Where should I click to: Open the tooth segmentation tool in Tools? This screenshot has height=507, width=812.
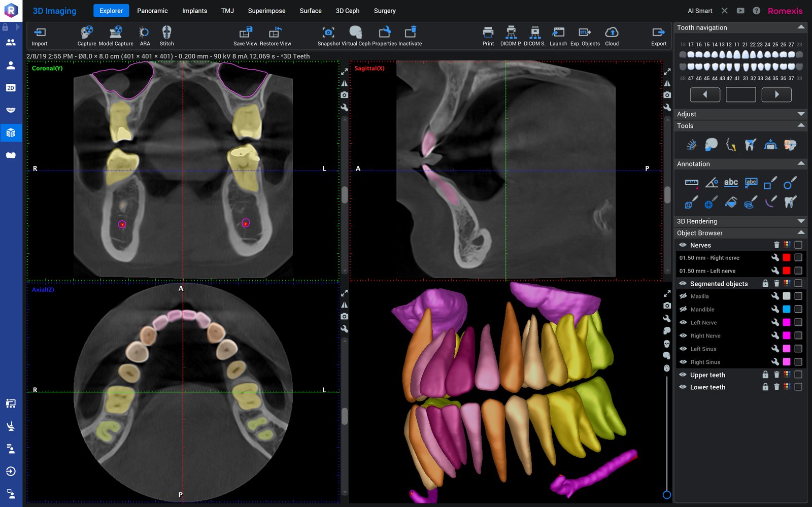[x=751, y=145]
